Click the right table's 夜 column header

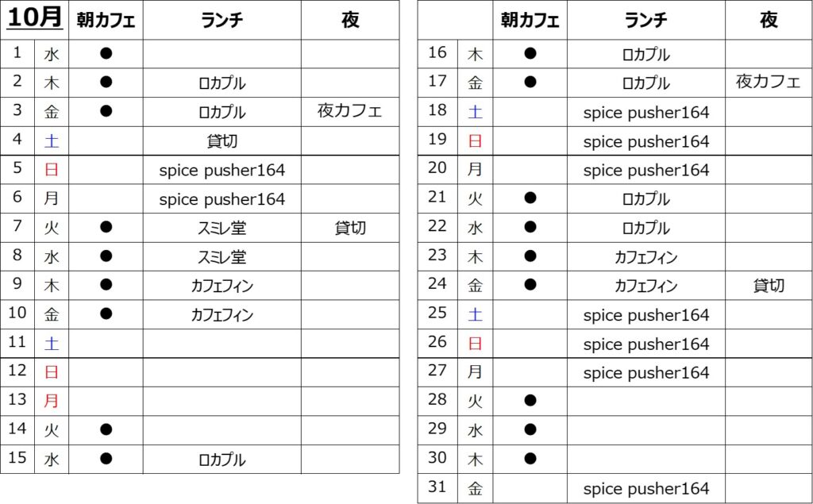(768, 21)
